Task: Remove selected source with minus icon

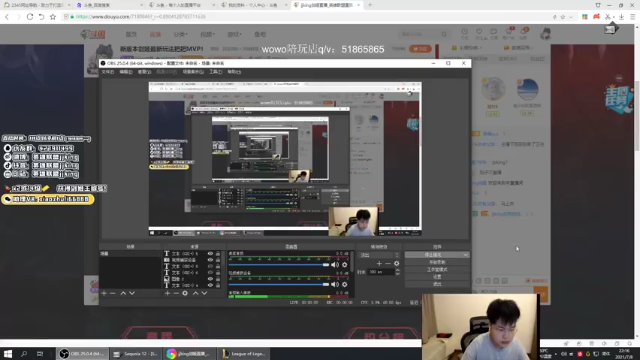Action: tap(176, 293)
